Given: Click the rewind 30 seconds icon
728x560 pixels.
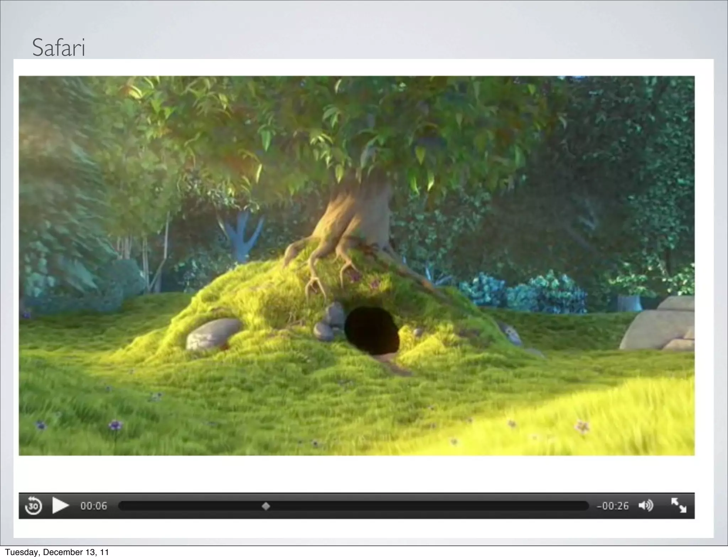Looking at the screenshot, I should pyautogui.click(x=33, y=505).
